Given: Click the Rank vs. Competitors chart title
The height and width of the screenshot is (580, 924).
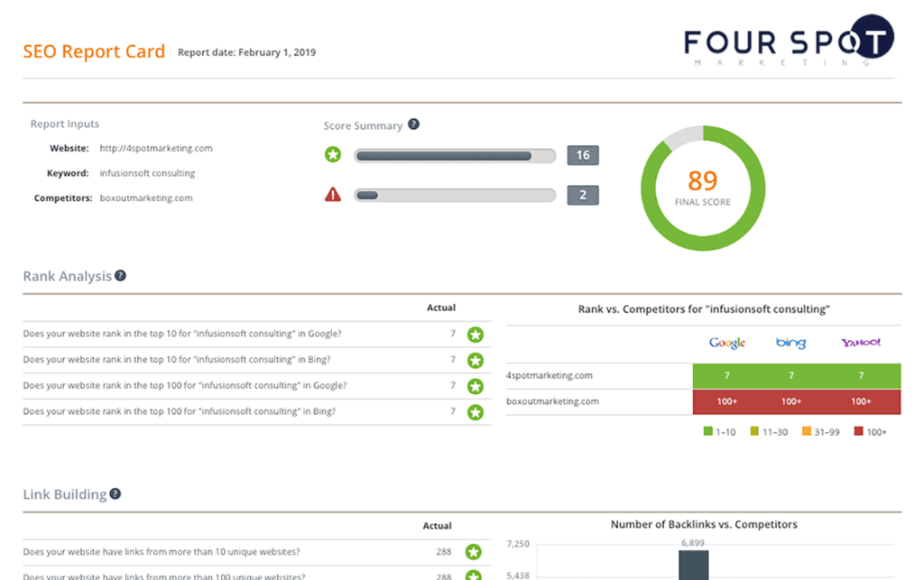Looking at the screenshot, I should 704,309.
